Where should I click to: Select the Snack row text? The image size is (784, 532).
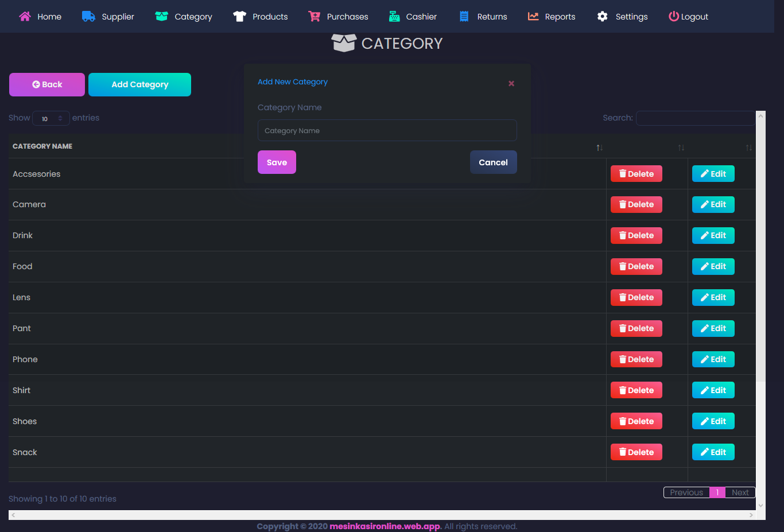coord(25,452)
